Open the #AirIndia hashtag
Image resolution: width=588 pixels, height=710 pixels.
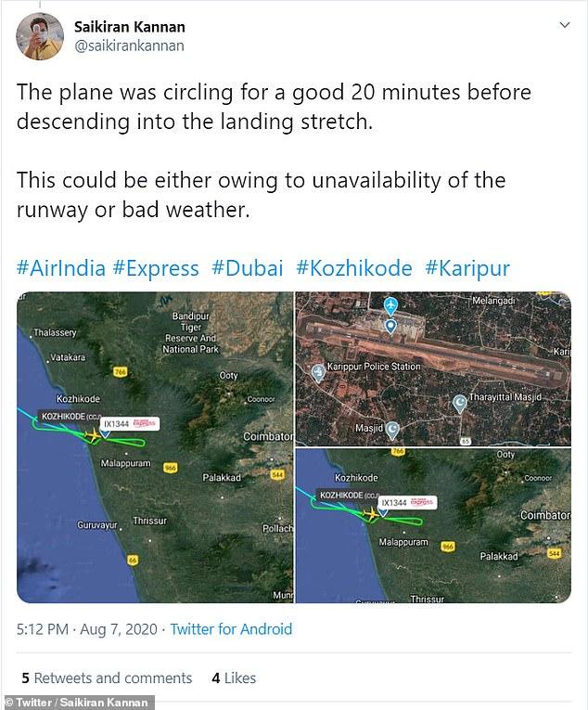point(60,268)
